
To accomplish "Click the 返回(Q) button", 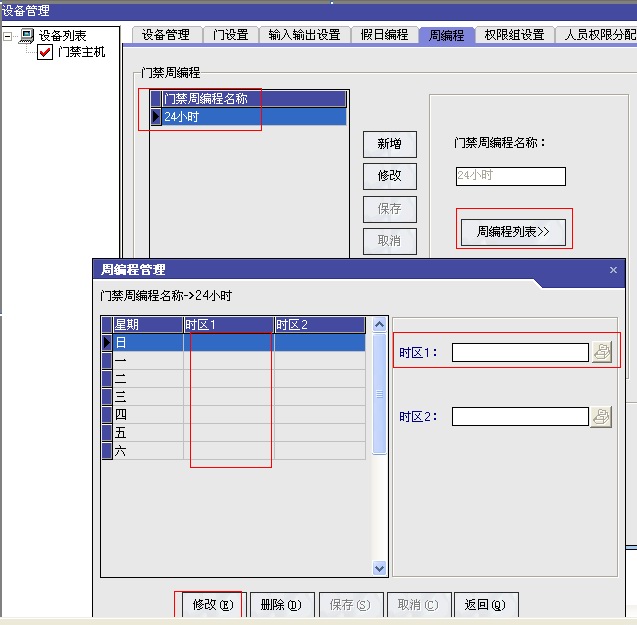I will [x=485, y=605].
